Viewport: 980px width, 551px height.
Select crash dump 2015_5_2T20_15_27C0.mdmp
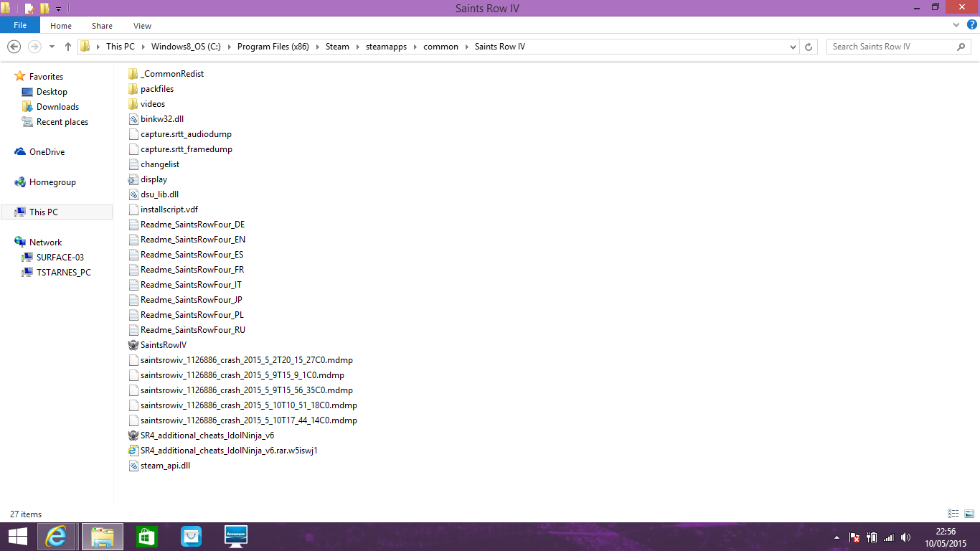pyautogui.click(x=247, y=360)
